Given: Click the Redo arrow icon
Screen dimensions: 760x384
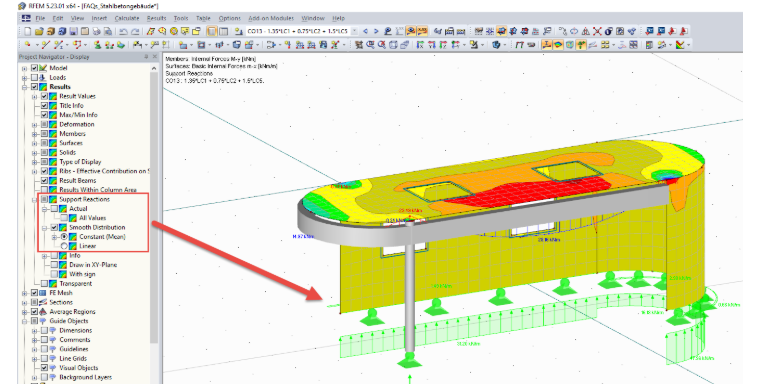Looking at the screenshot, I should click(x=135, y=31).
